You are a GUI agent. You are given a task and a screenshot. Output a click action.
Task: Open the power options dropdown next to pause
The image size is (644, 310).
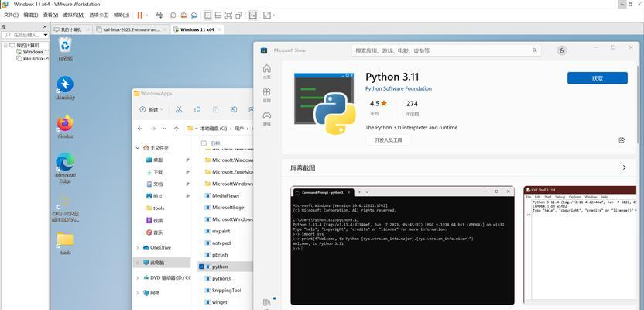[147, 15]
